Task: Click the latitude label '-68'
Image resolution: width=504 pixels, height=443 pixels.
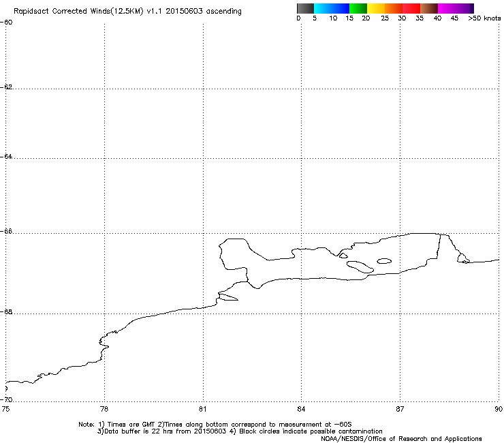Action: coord(6,311)
